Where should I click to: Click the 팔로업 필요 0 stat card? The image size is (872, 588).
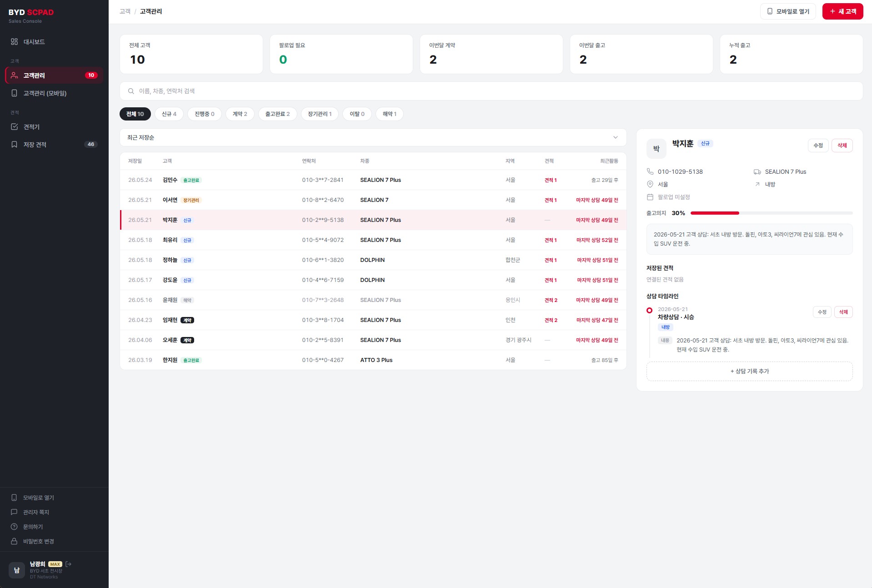pyautogui.click(x=341, y=54)
